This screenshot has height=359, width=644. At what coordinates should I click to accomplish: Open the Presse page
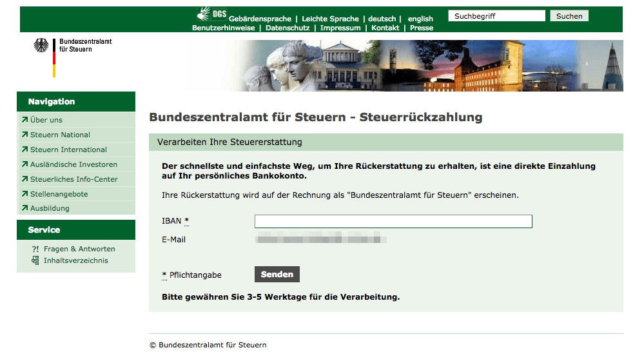pyautogui.click(x=422, y=28)
